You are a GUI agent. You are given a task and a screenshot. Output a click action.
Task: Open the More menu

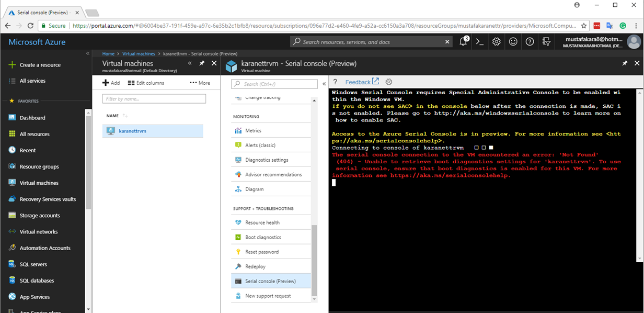point(200,83)
